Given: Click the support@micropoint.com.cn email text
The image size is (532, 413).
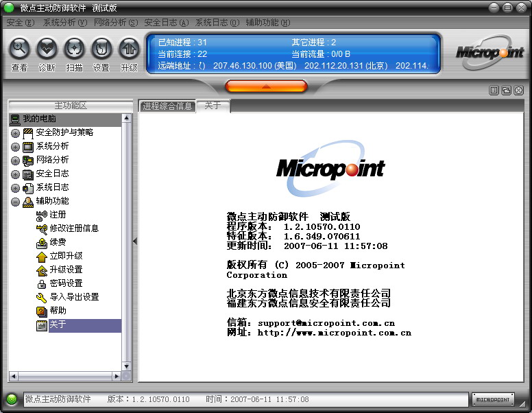Looking at the screenshot, I should (x=326, y=323).
